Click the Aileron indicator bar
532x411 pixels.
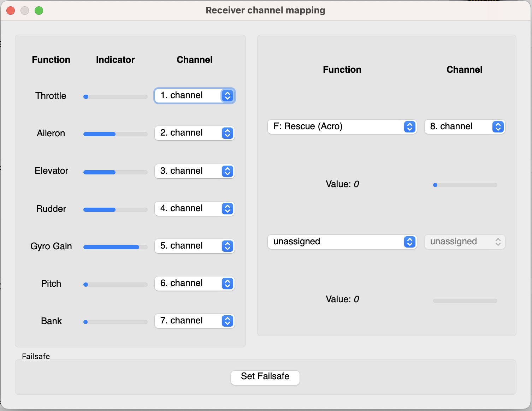[116, 134]
